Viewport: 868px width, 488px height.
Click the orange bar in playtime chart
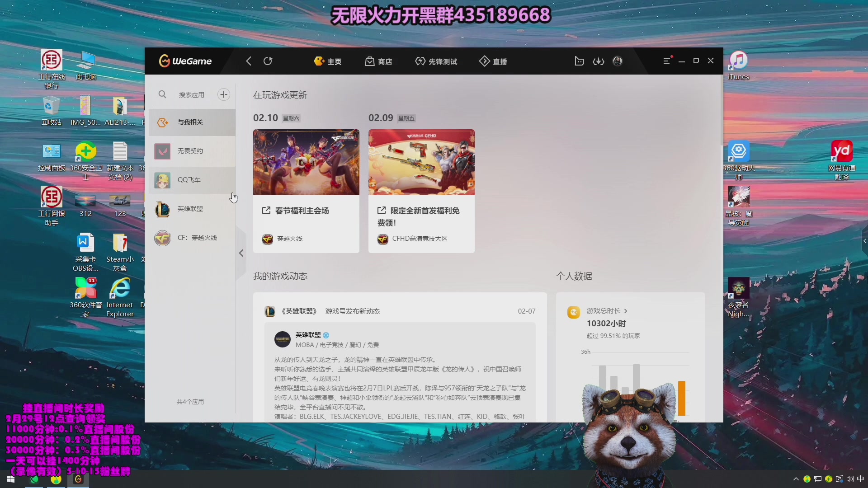pyautogui.click(x=682, y=398)
